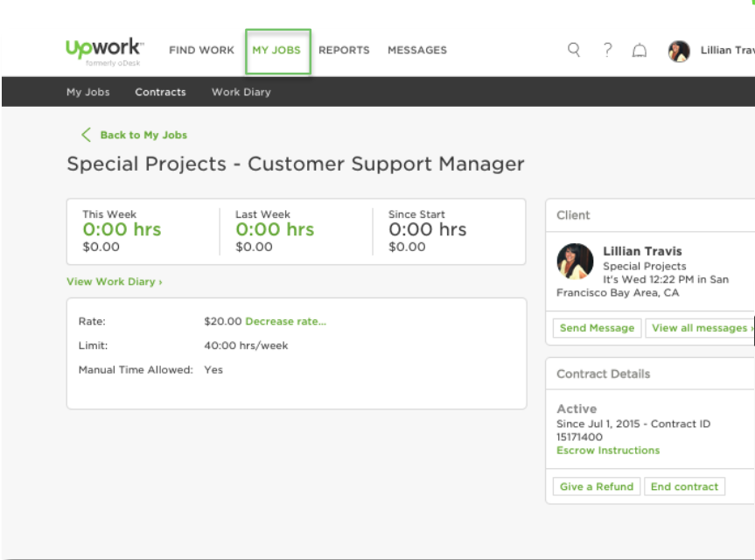Open the help question mark icon
755x560 pixels.
609,50
